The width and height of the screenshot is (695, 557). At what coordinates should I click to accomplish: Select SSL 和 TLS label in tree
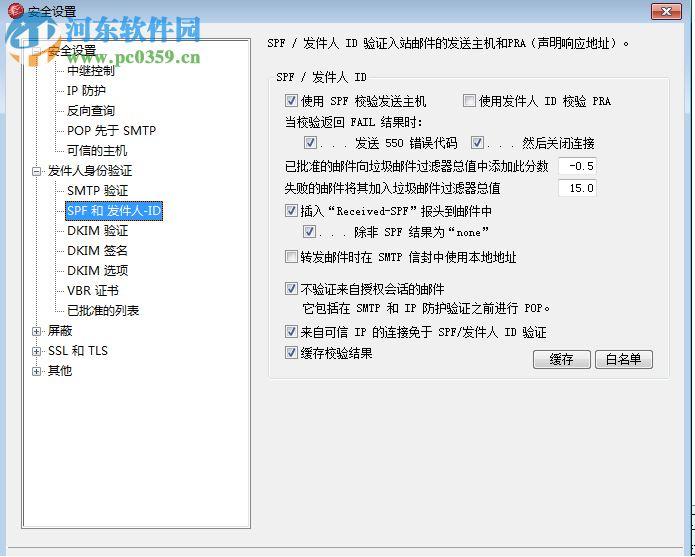[x=78, y=351]
